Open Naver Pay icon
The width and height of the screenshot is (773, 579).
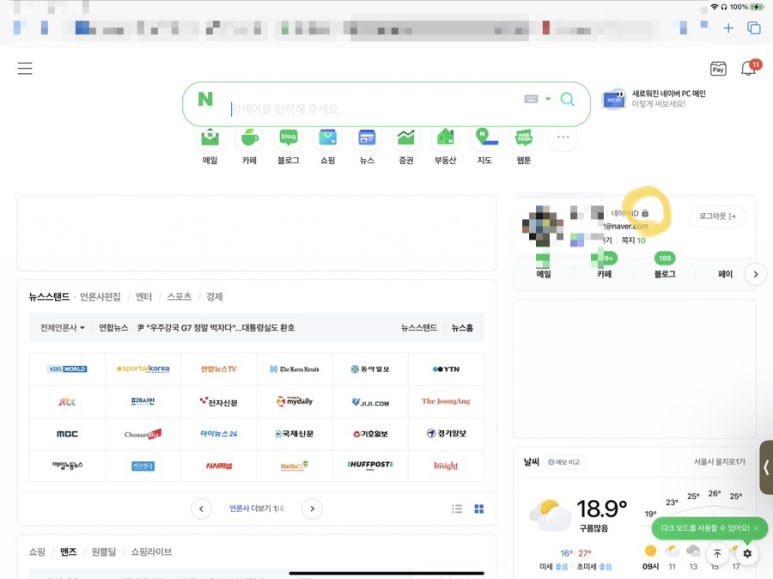pos(718,69)
